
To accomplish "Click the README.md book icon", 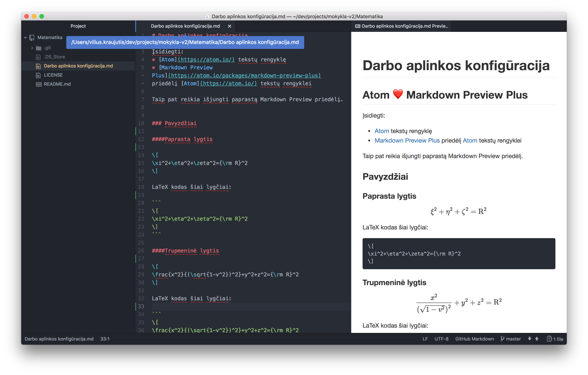I will [x=39, y=84].
